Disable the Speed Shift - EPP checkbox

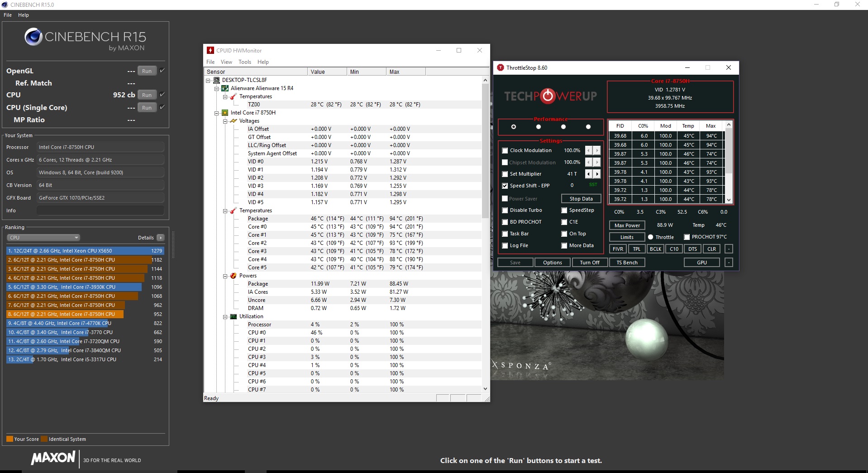point(505,186)
